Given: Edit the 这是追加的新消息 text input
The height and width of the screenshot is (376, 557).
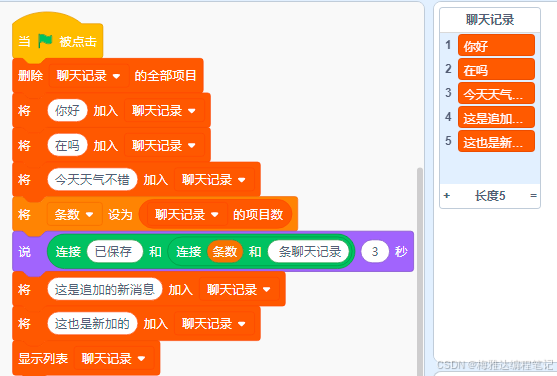Looking at the screenshot, I should (105, 290).
